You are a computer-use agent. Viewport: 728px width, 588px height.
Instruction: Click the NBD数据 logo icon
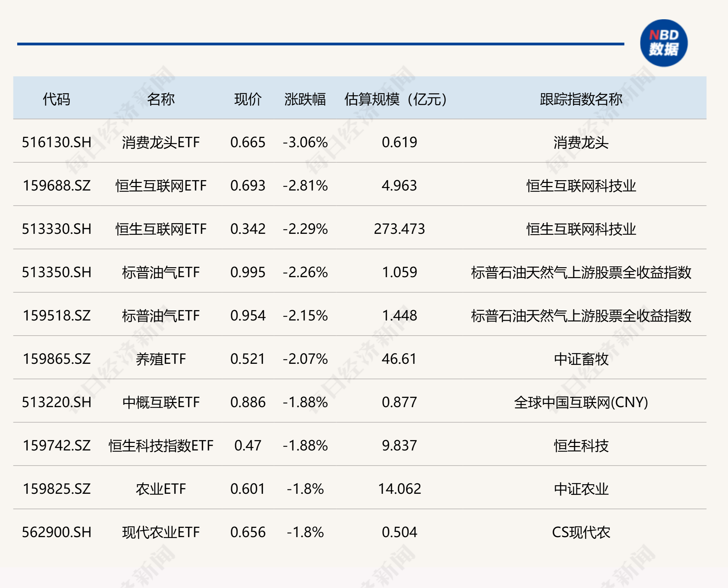click(663, 43)
